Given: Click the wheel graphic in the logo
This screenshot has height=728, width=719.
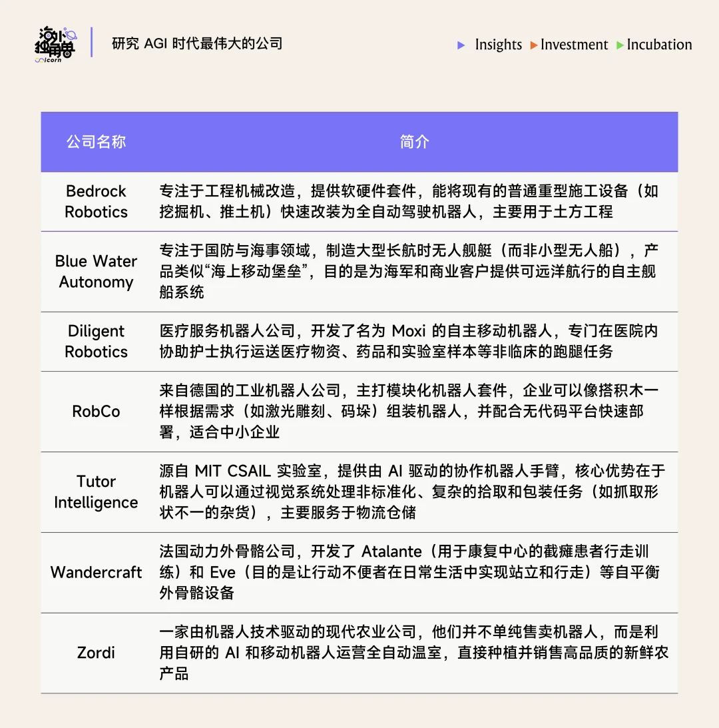Looking at the screenshot, I should coord(67,54).
